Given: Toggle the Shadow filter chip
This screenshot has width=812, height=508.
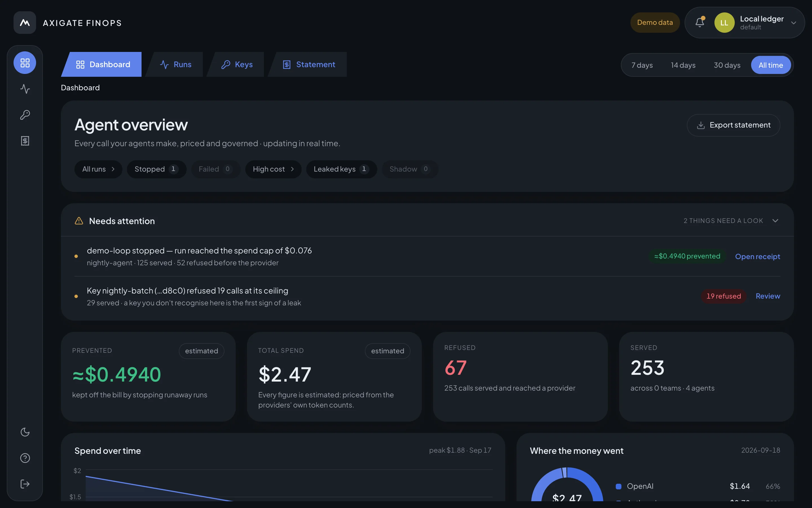Looking at the screenshot, I should click(x=410, y=169).
